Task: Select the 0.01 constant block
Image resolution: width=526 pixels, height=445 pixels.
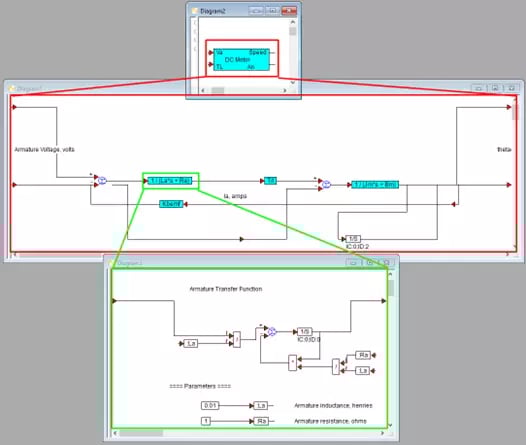Action: (210, 405)
